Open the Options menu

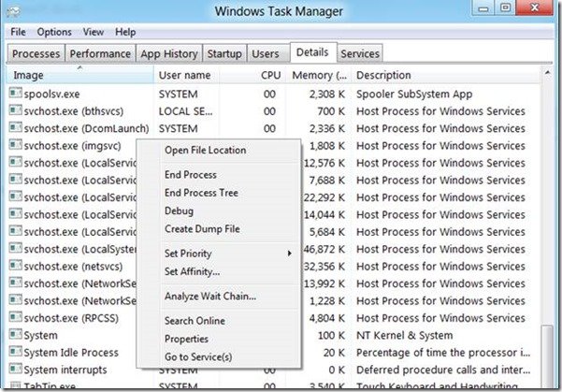click(54, 32)
